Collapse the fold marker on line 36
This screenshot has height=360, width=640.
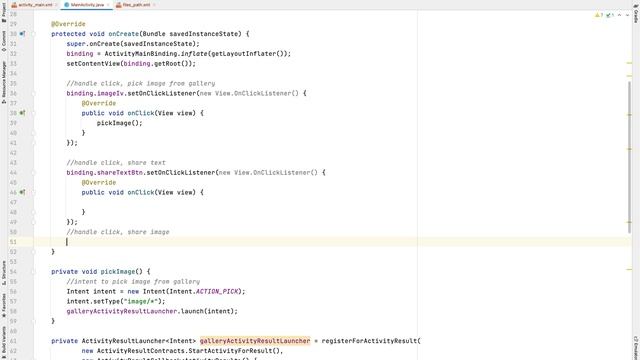tap(33, 93)
